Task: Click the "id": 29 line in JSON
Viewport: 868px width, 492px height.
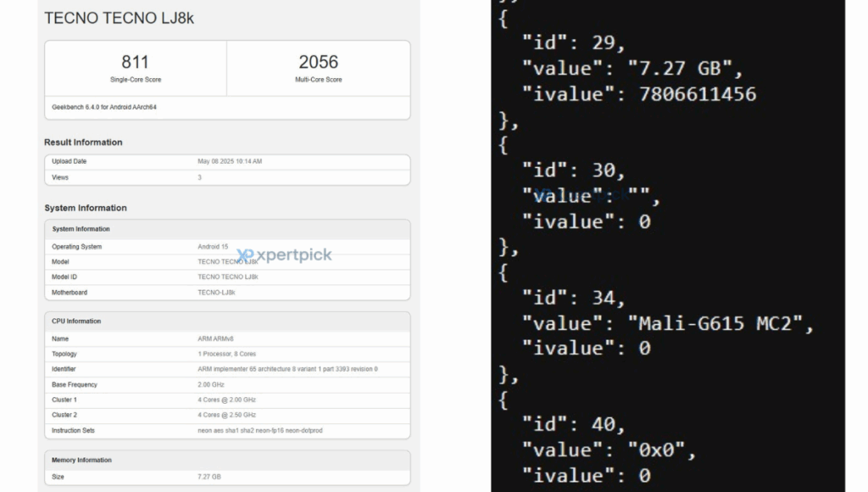Action: 574,42
